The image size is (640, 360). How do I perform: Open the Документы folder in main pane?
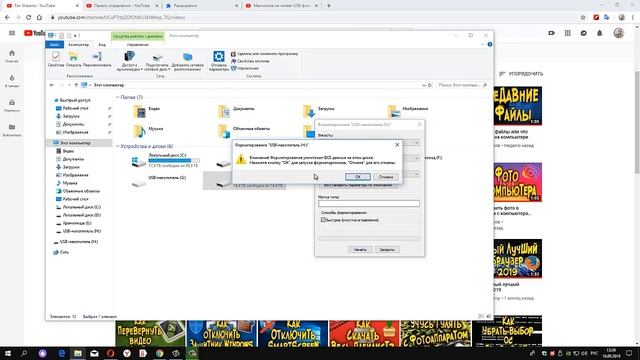tap(236, 111)
